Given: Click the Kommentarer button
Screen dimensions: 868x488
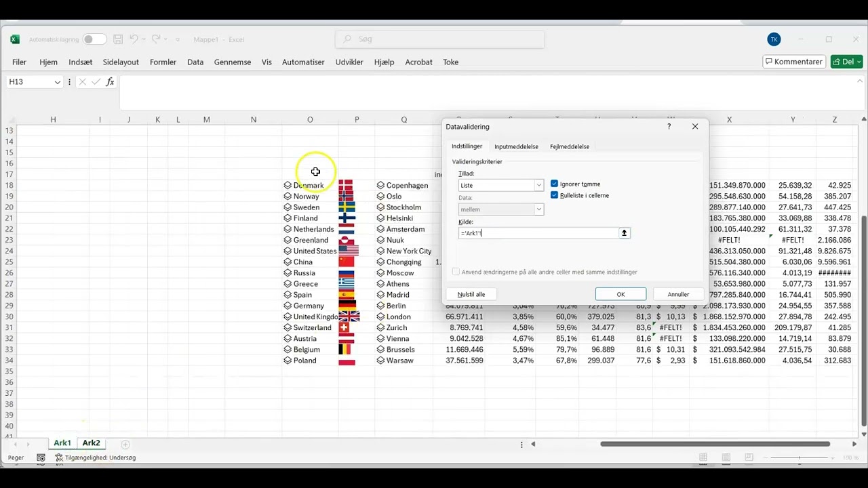Looking at the screenshot, I should 794,62.
